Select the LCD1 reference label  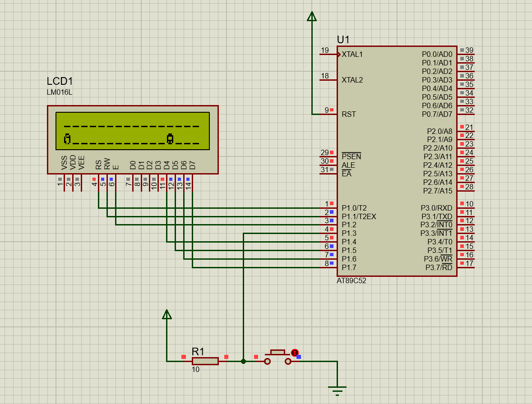click(60, 81)
